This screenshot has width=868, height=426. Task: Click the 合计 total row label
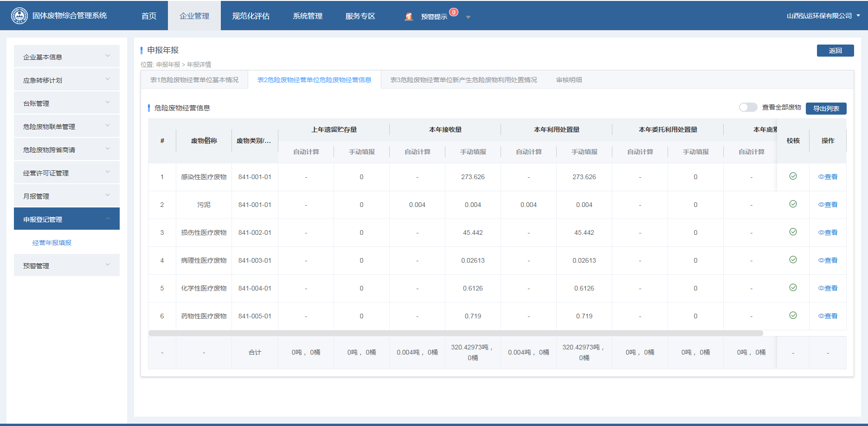pos(255,352)
